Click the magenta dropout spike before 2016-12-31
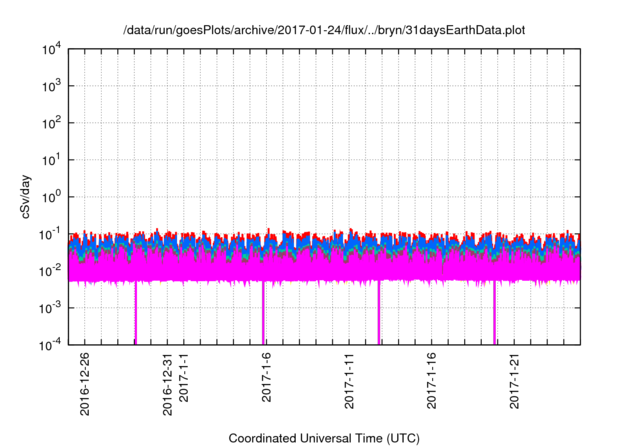Image resolution: width=640 pixels, height=448 pixels. [x=136, y=313]
